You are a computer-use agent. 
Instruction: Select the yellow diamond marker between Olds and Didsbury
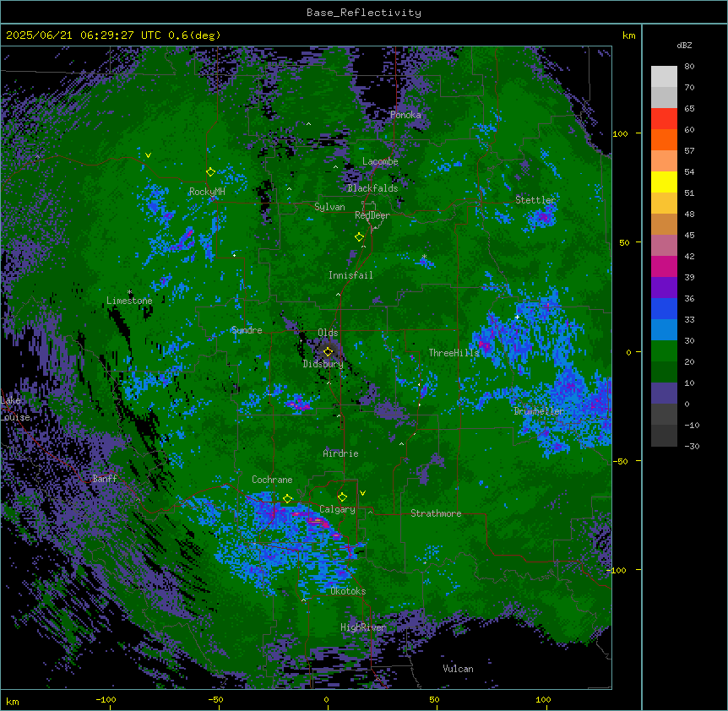[329, 352]
